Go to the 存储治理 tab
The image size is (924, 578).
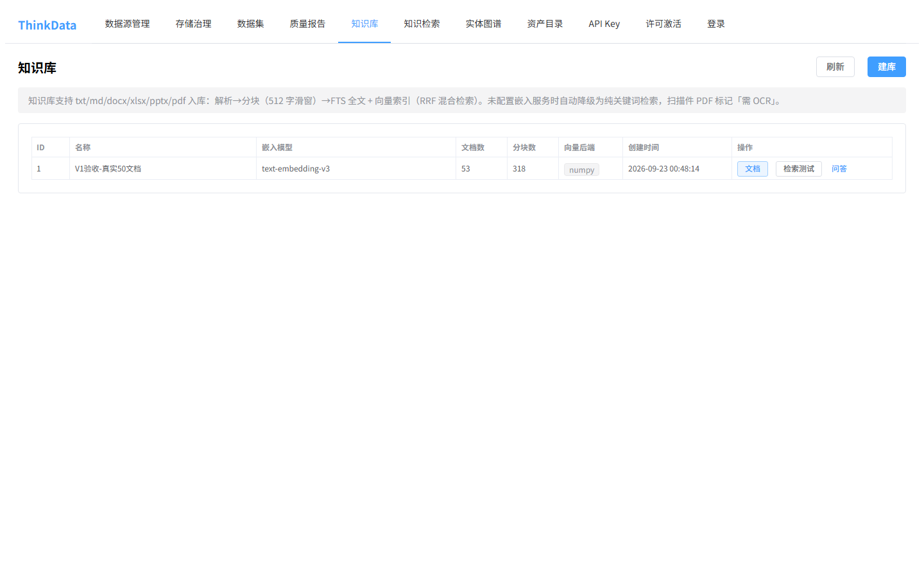[x=193, y=24]
